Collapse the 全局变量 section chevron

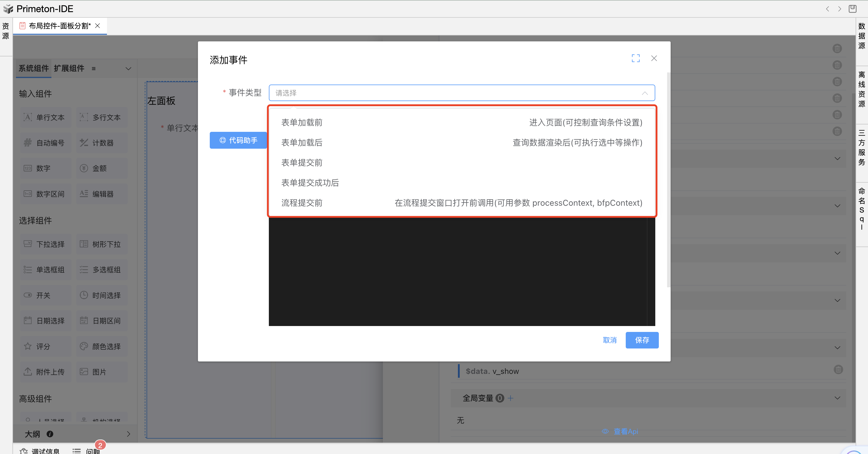click(x=837, y=398)
